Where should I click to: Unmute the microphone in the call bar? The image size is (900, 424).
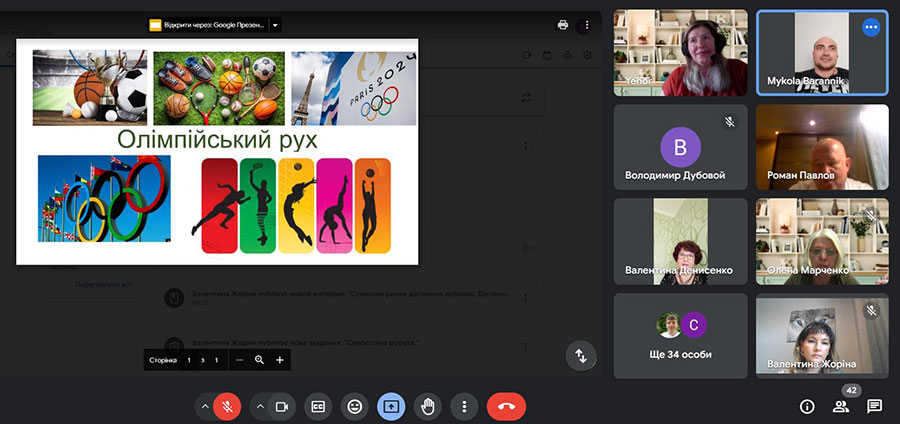point(227,407)
